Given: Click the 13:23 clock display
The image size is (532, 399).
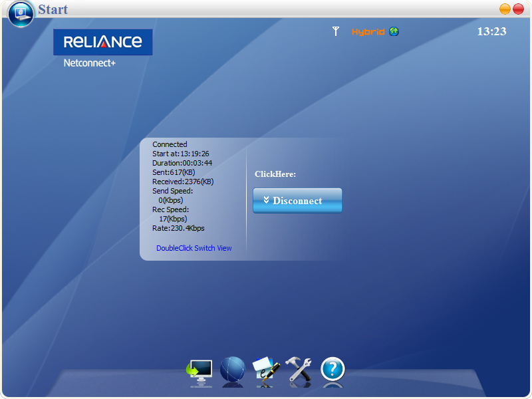Looking at the screenshot, I should [x=491, y=31].
